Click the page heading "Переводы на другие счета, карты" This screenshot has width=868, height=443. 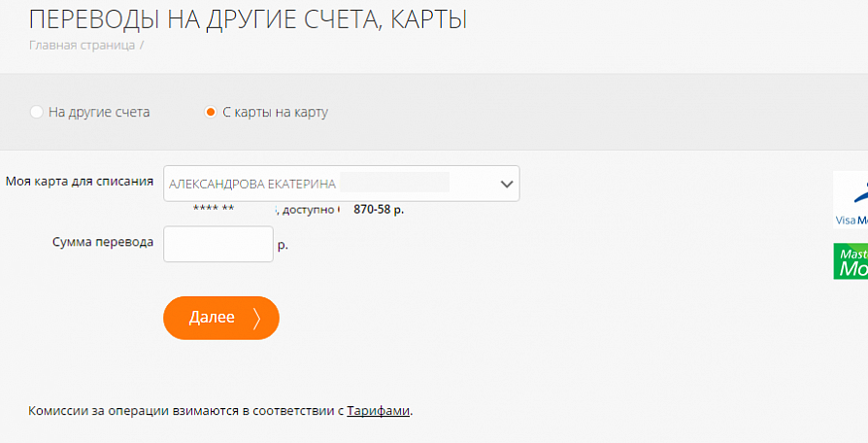tap(248, 18)
